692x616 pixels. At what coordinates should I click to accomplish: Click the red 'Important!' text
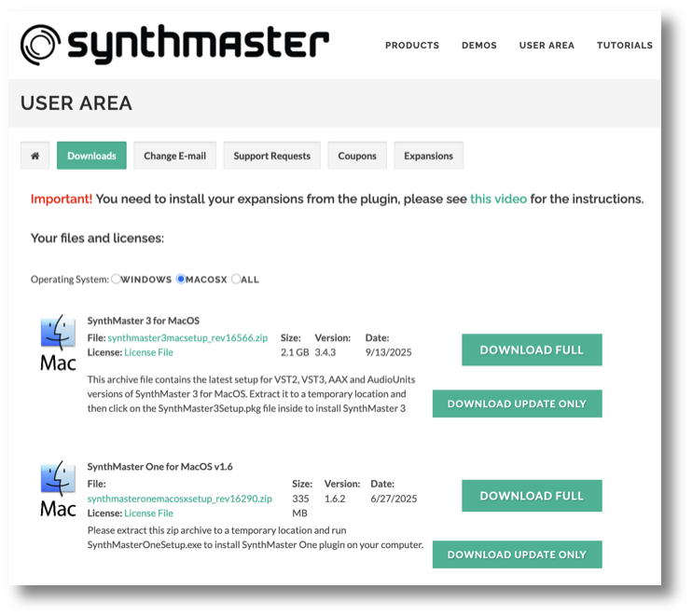[62, 198]
